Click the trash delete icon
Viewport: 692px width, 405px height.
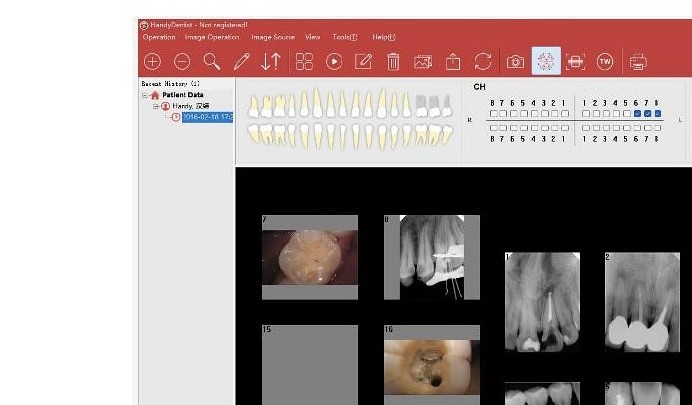pyautogui.click(x=393, y=61)
